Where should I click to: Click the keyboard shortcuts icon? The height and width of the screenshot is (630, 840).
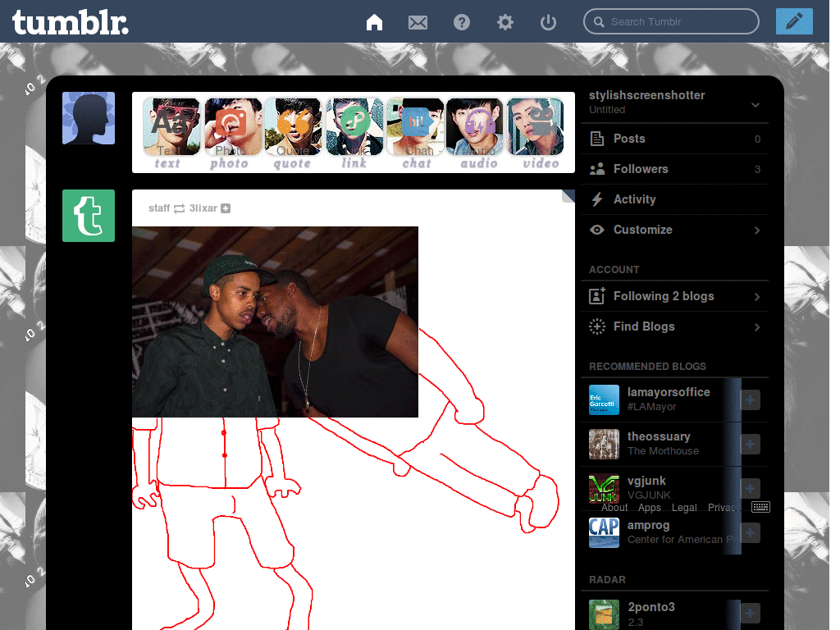pyautogui.click(x=760, y=507)
